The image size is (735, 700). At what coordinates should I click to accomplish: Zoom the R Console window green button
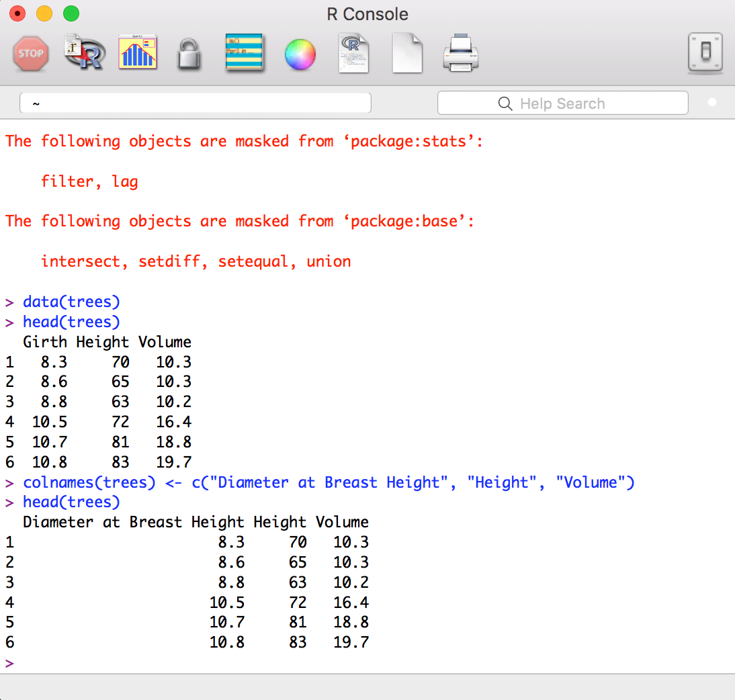(x=71, y=13)
